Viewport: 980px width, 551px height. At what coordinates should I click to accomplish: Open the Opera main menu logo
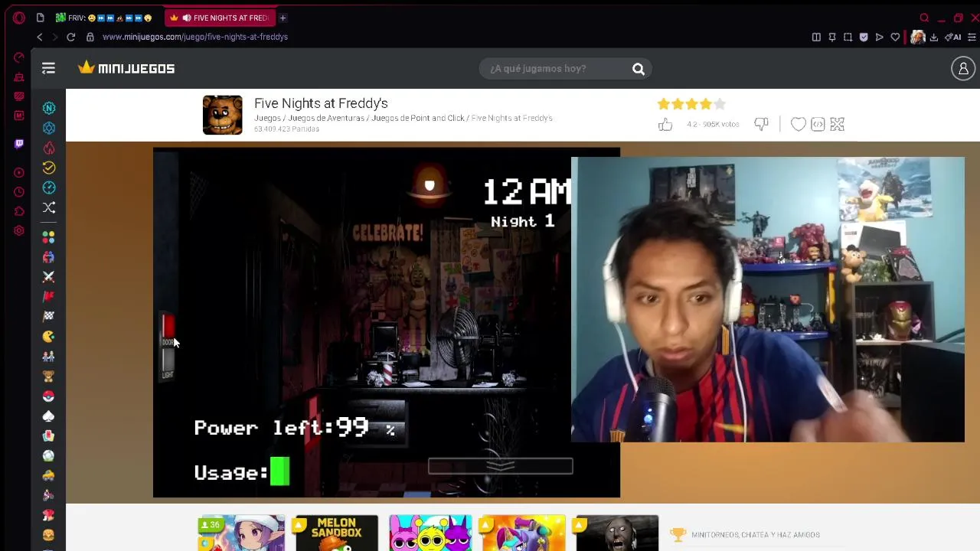(x=18, y=18)
